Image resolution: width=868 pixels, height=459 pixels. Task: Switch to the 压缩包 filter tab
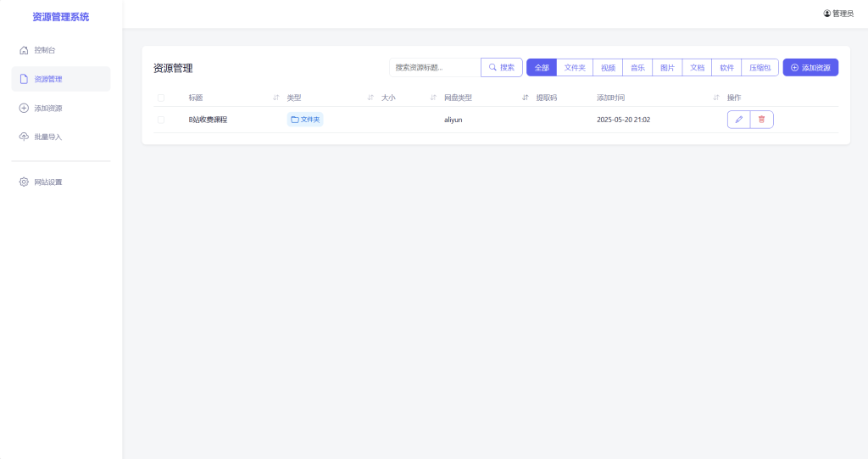759,68
